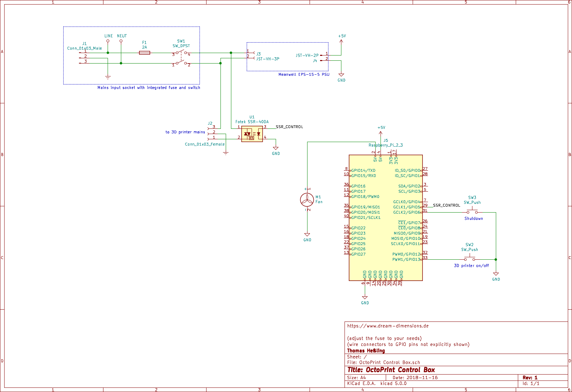This screenshot has width=572, height=392.
Task: Select the SW1 DPST switch symbol
Action: (181, 58)
